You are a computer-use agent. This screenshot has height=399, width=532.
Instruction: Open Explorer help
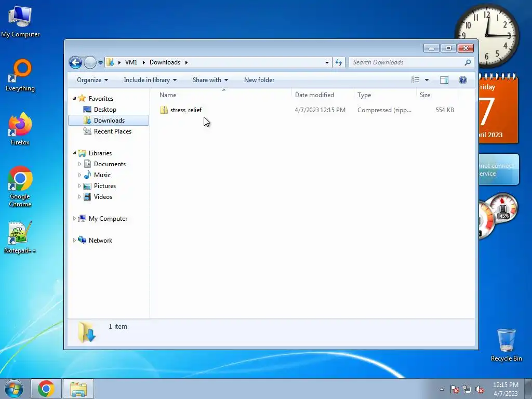click(x=462, y=80)
